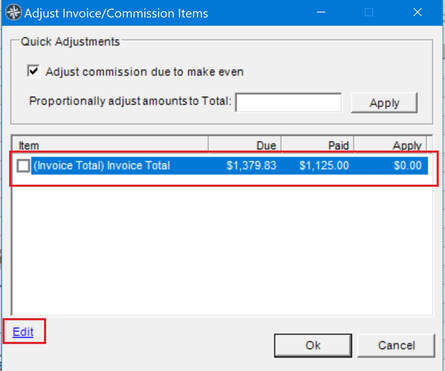Check the Invoice Total row checkbox

[23, 166]
